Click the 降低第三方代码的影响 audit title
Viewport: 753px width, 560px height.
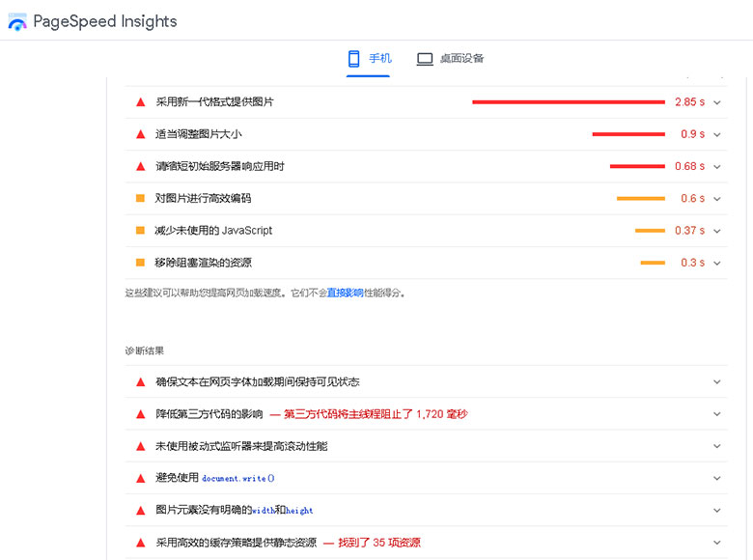click(x=209, y=414)
